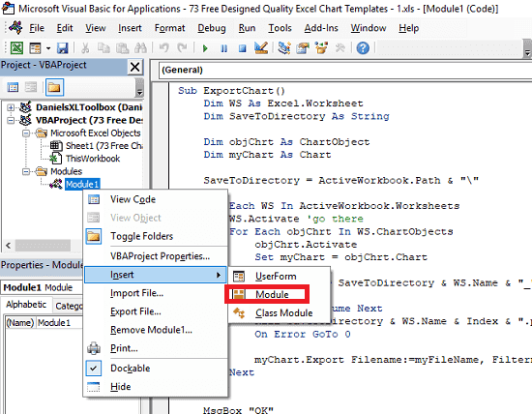This screenshot has width=532, height=414.
Task: Open the View menu
Action: 96,28
